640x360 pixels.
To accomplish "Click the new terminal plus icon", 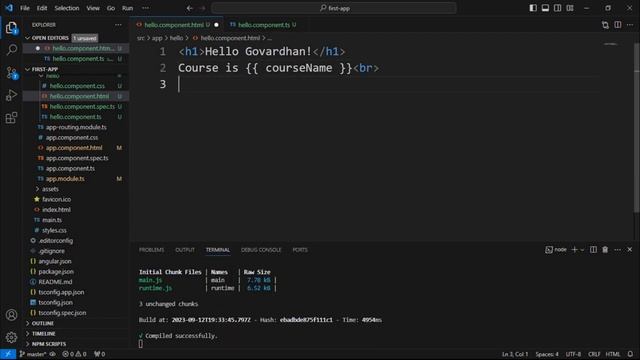I will (574, 249).
